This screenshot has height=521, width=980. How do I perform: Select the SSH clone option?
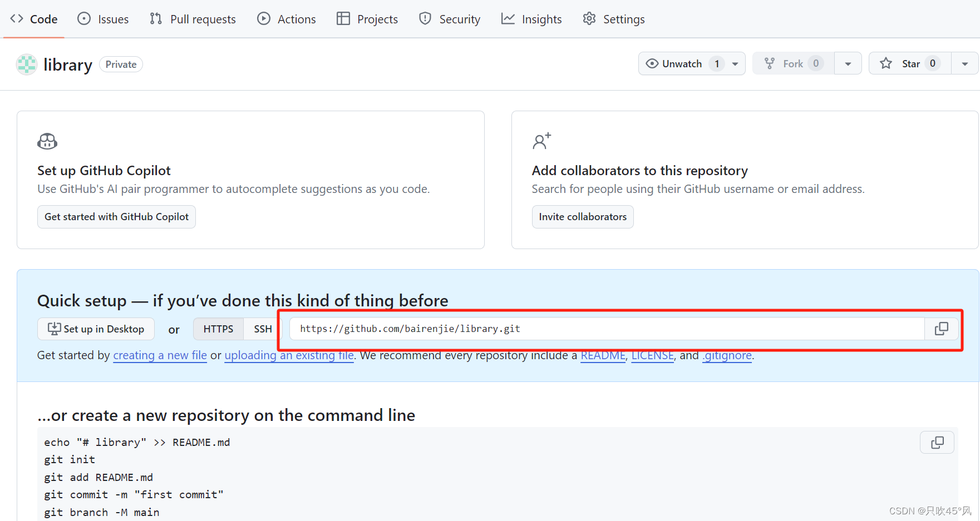pyautogui.click(x=263, y=329)
